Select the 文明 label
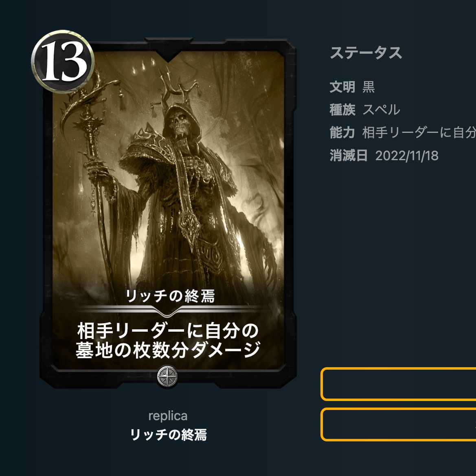The image size is (476, 476). [342, 87]
